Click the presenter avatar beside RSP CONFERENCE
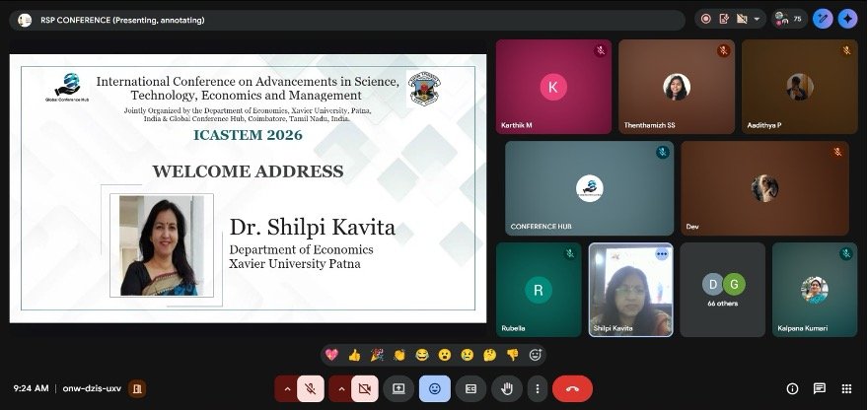868x410 pixels. [25, 20]
